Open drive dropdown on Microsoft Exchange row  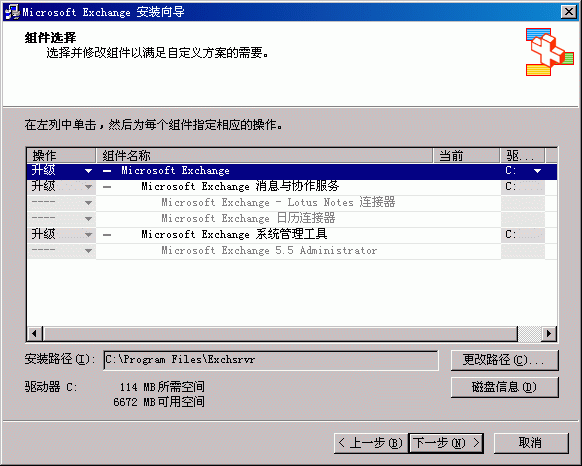(x=537, y=171)
